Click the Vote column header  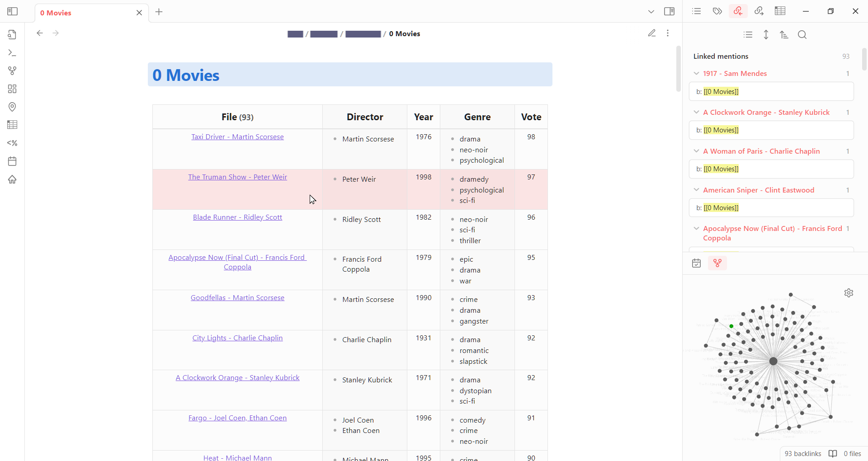tap(531, 117)
